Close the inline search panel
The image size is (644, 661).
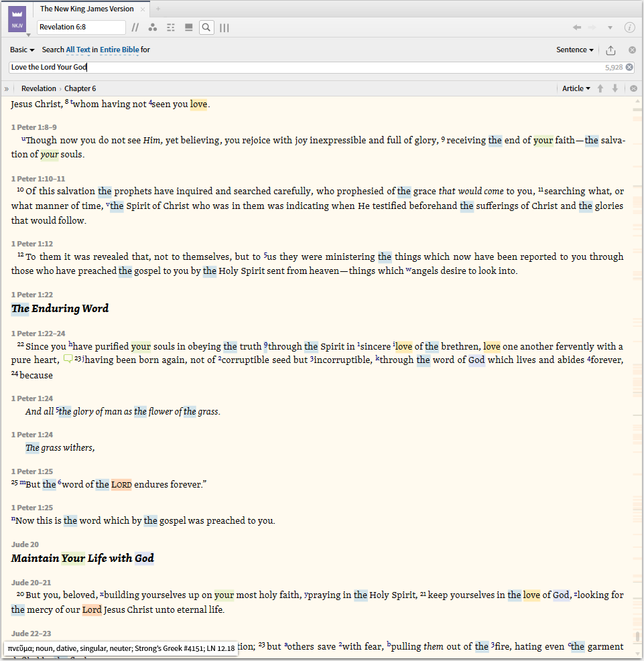pos(632,50)
